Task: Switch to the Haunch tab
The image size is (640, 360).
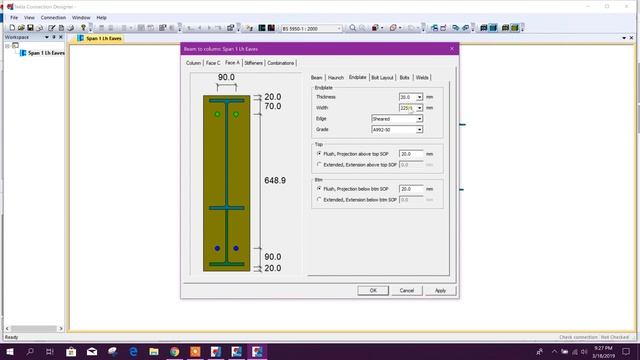Action: [x=336, y=78]
